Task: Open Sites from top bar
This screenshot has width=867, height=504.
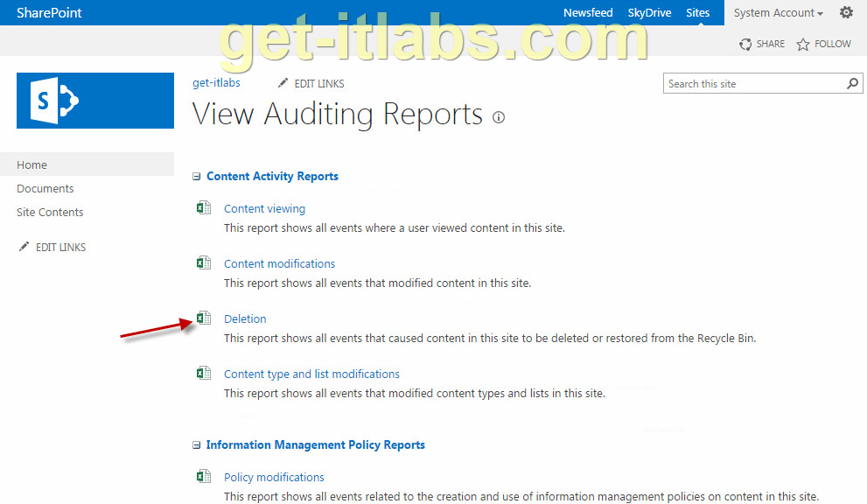Action: (x=698, y=13)
